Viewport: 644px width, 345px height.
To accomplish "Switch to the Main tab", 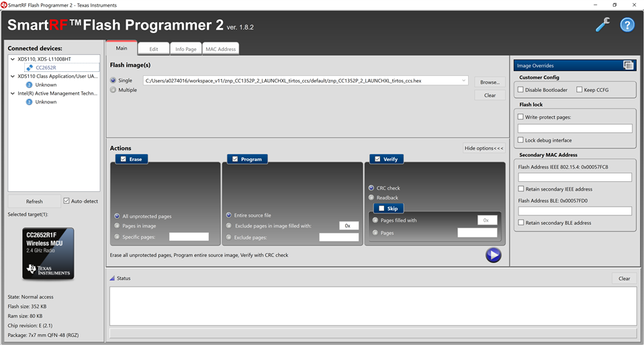I will 122,48.
